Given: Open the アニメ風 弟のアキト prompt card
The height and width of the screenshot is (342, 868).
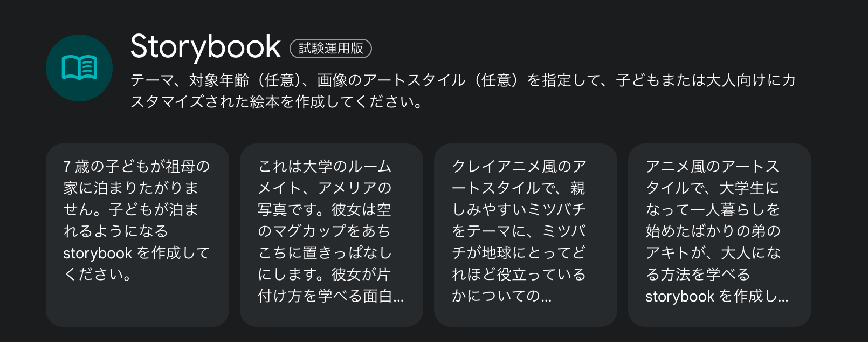Looking at the screenshot, I should 720,235.
